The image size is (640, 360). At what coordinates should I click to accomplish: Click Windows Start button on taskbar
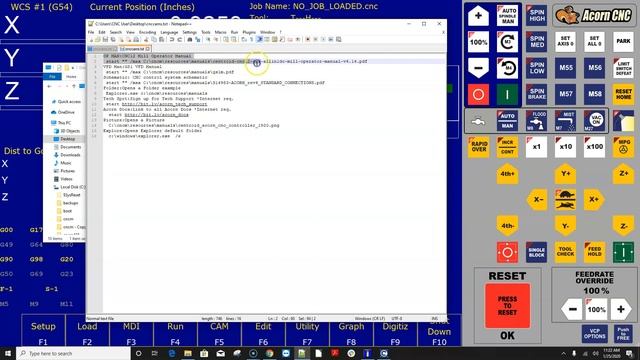tap(8, 353)
